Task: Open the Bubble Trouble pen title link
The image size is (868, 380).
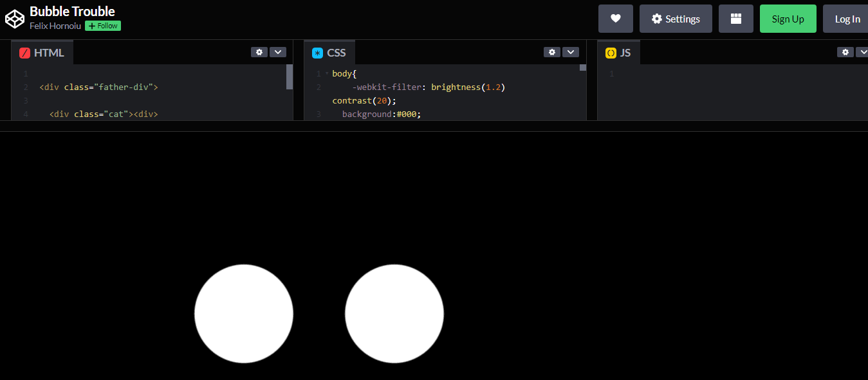Action: 71,11
